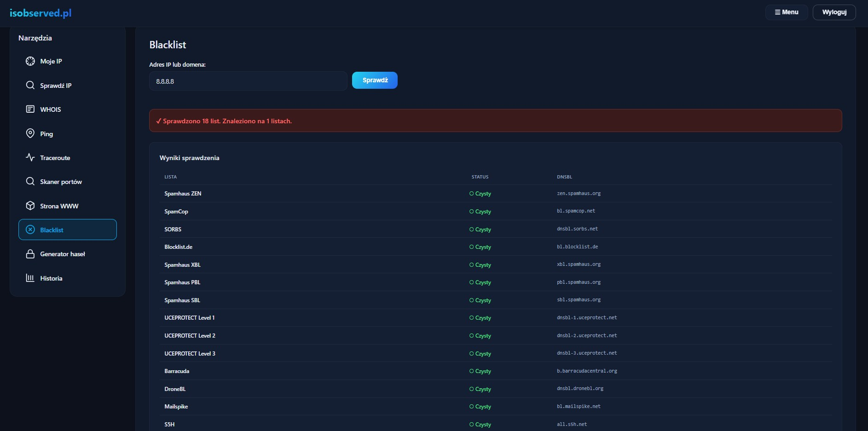This screenshot has width=868, height=431.
Task: Click the dnsbl-3.uceprotect.net DNSBL entry
Action: pyautogui.click(x=587, y=353)
